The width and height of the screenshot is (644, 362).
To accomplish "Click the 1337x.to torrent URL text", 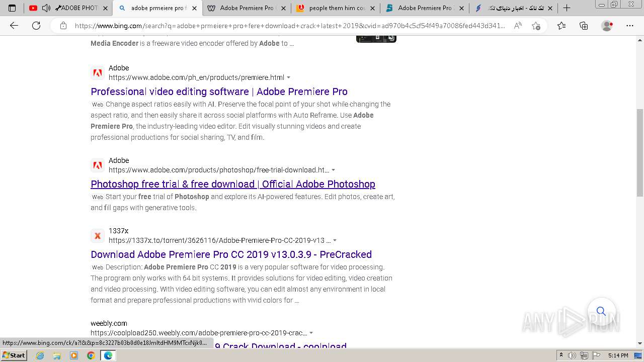I will (x=219, y=240).
